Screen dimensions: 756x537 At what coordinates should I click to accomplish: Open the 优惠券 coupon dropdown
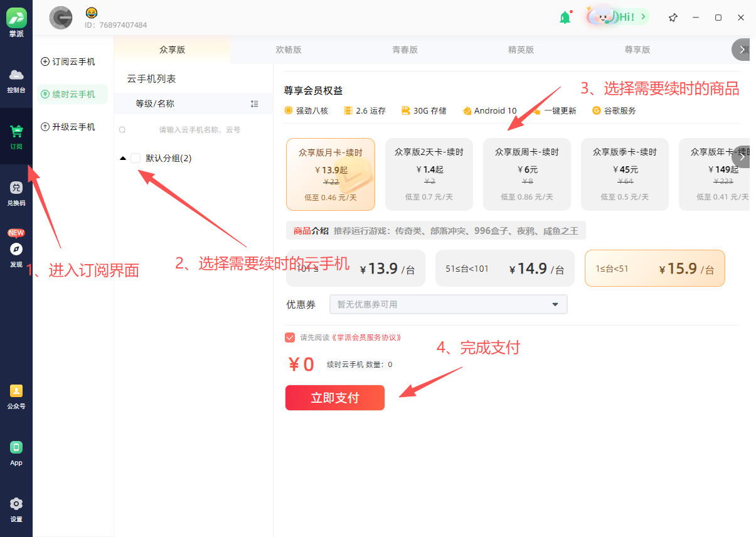point(449,304)
